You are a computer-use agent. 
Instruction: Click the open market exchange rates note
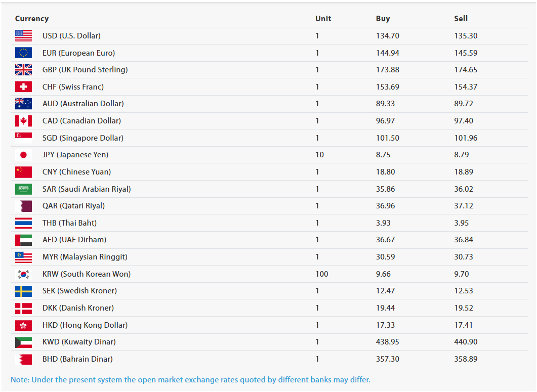190,380
